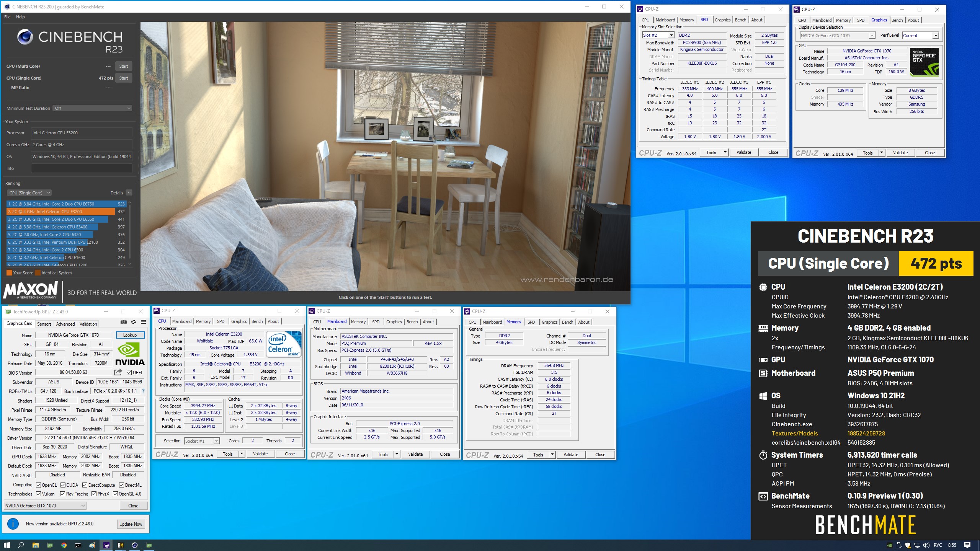Click the РУС language indicator
980x551 pixels.
[938, 545]
